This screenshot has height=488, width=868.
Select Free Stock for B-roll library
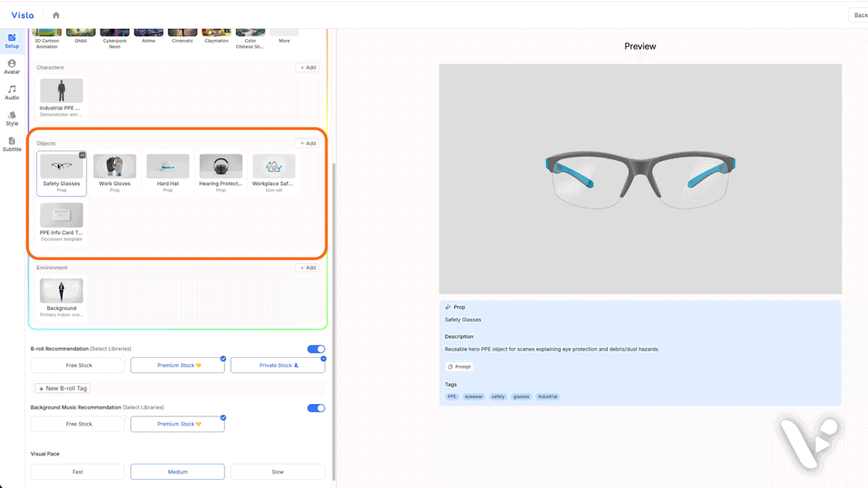[x=79, y=365]
